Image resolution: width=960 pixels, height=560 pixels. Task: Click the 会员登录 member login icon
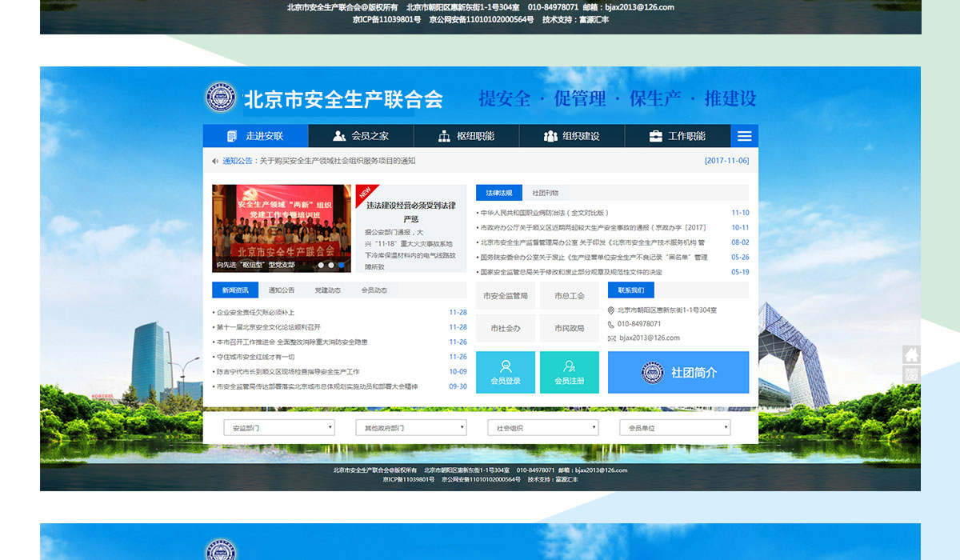click(x=506, y=367)
